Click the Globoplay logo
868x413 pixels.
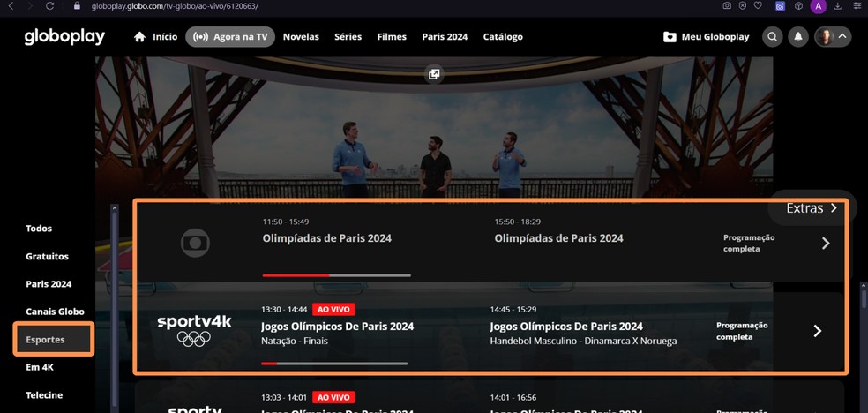[x=64, y=37]
